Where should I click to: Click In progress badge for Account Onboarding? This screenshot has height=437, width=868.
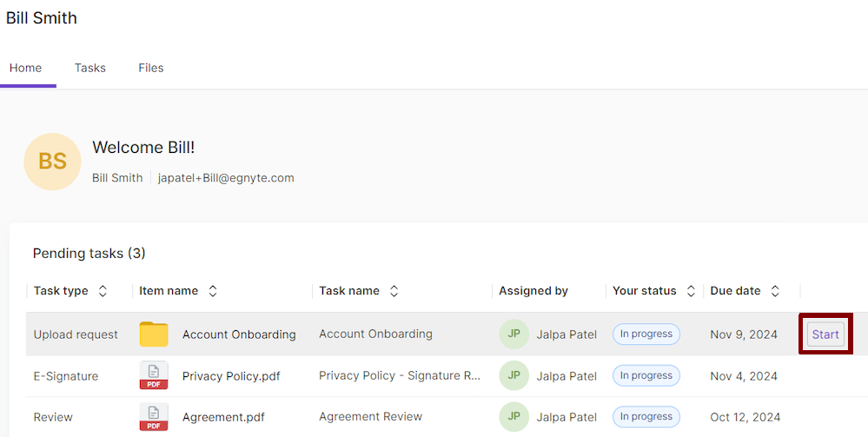[646, 334]
